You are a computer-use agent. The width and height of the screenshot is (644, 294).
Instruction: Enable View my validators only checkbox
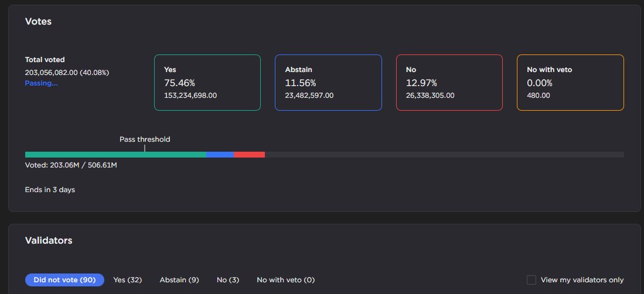531,280
